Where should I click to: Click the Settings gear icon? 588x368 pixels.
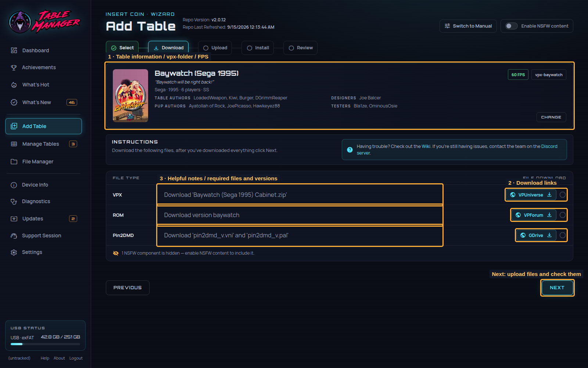coord(14,252)
